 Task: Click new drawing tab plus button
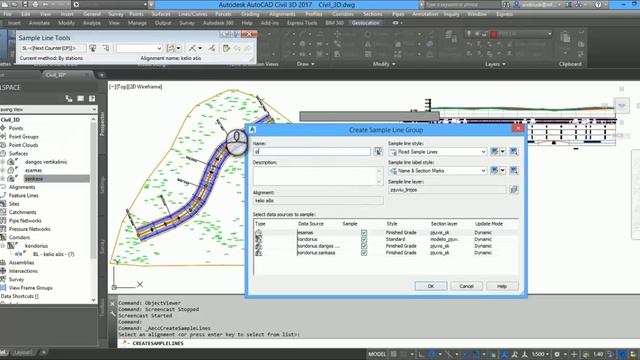click(101, 75)
